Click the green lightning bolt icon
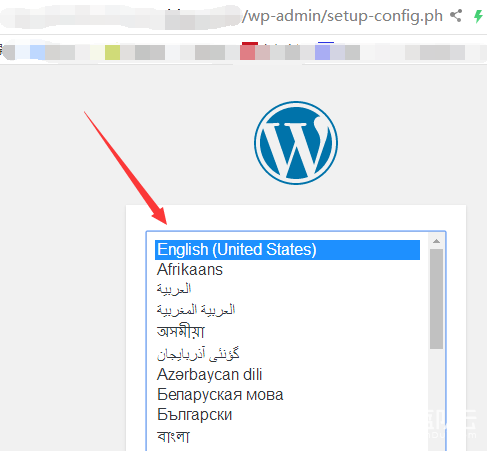The image size is (487, 451). coord(478,16)
